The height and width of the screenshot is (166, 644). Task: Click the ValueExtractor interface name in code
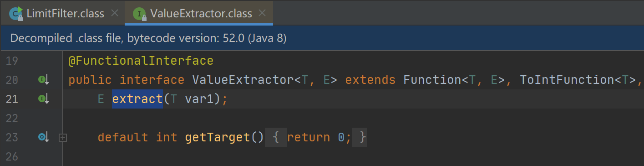[243, 80]
